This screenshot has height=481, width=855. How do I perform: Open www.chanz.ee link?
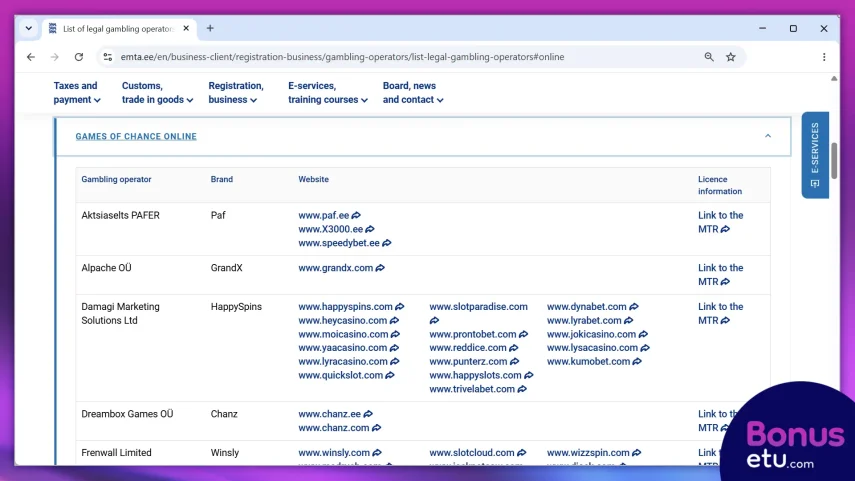(x=329, y=414)
